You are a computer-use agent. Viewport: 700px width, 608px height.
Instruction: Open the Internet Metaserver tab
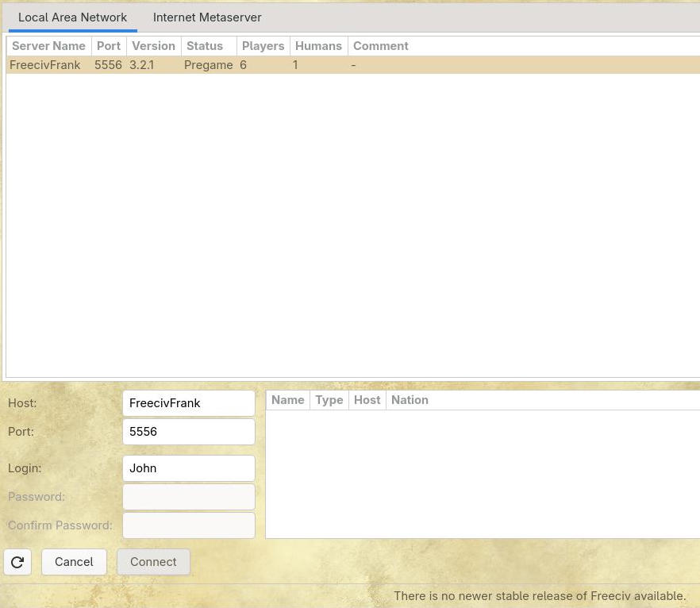coord(207,17)
